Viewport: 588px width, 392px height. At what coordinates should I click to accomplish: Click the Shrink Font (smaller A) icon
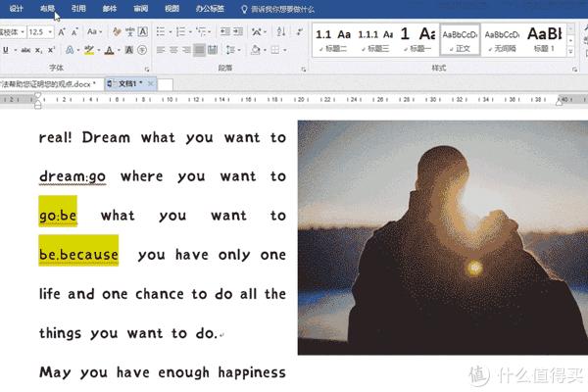(74, 32)
